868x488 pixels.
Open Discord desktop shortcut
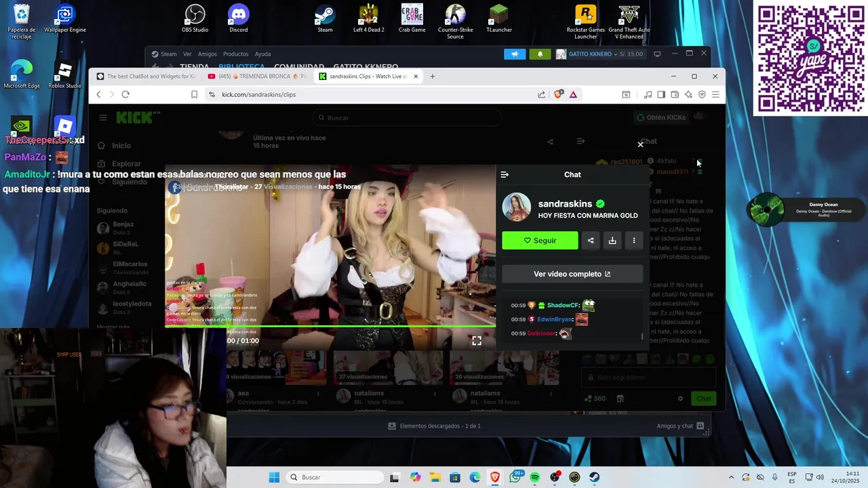coord(239,19)
